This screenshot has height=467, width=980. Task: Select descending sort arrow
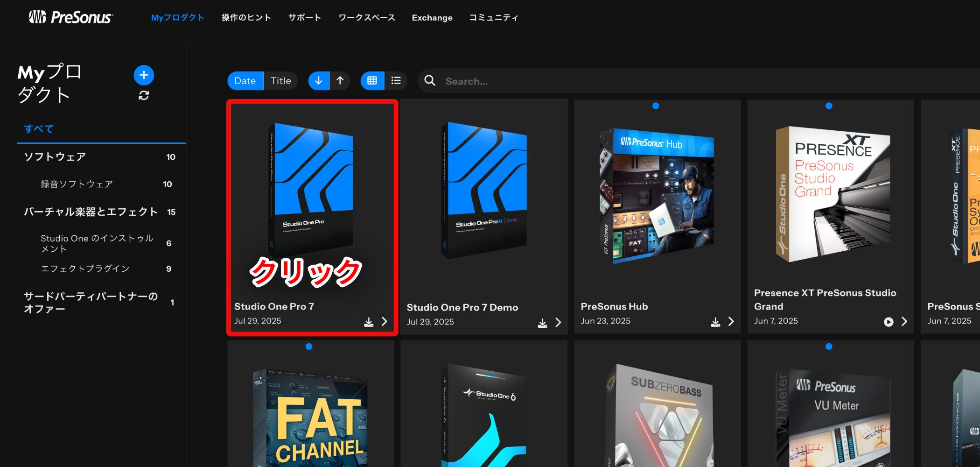pos(319,81)
